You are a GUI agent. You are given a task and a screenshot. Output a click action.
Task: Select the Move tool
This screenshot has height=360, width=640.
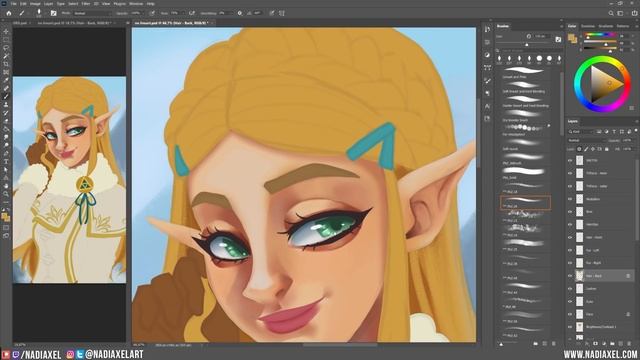tap(6, 31)
